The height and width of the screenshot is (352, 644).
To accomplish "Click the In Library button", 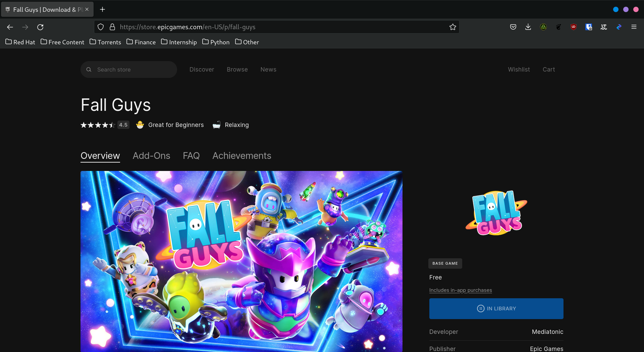I will click(496, 309).
